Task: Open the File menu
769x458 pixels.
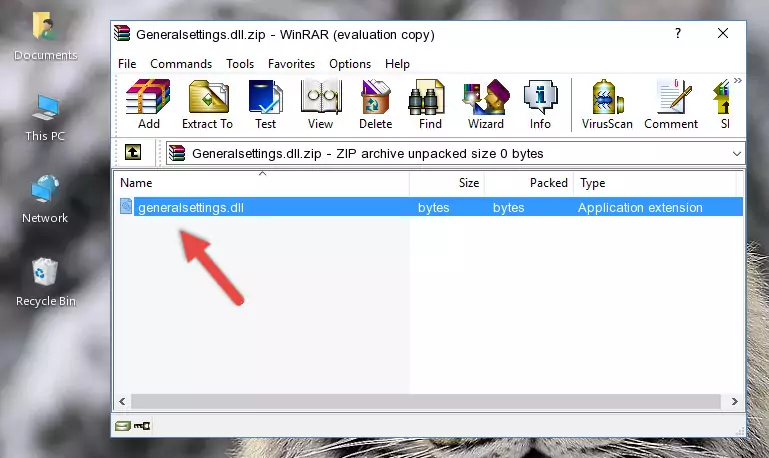Action: click(x=127, y=64)
